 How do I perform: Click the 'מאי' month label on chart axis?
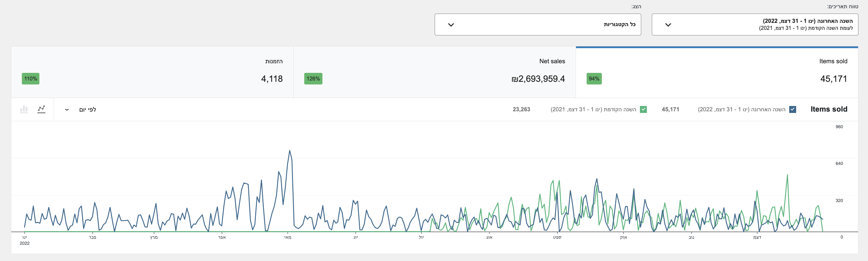(288, 237)
